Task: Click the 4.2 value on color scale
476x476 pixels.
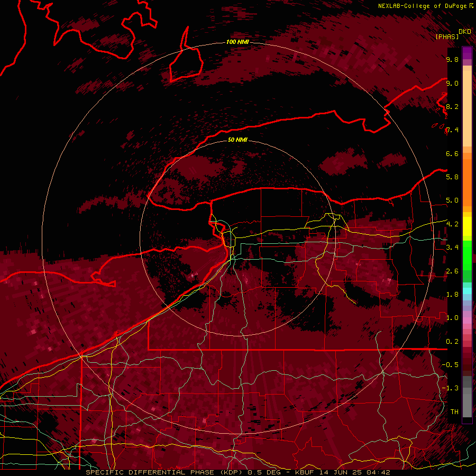Action: [452, 224]
